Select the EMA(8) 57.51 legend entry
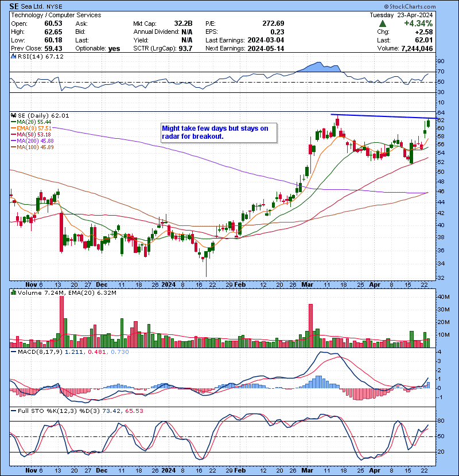The image size is (459, 476). [32, 128]
